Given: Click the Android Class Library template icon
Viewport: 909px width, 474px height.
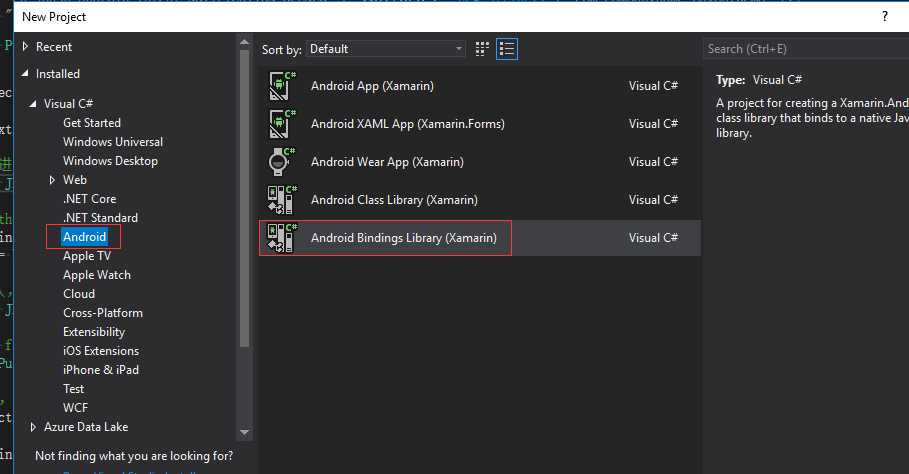Looking at the screenshot, I should 282,200.
